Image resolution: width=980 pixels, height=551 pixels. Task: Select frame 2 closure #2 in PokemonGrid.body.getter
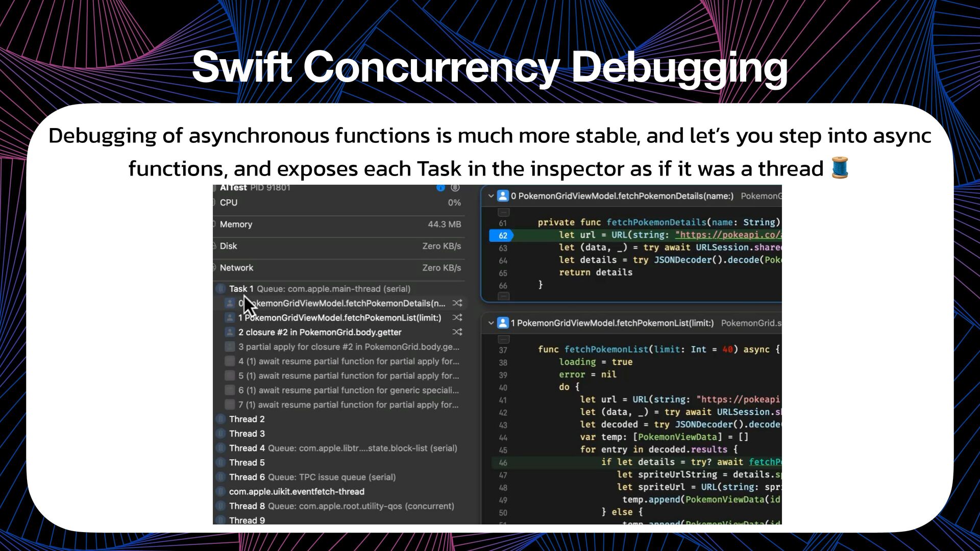(x=338, y=332)
